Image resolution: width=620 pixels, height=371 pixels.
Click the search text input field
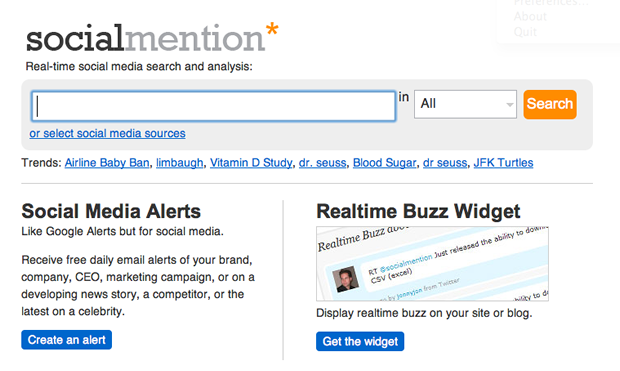pyautogui.click(x=214, y=106)
